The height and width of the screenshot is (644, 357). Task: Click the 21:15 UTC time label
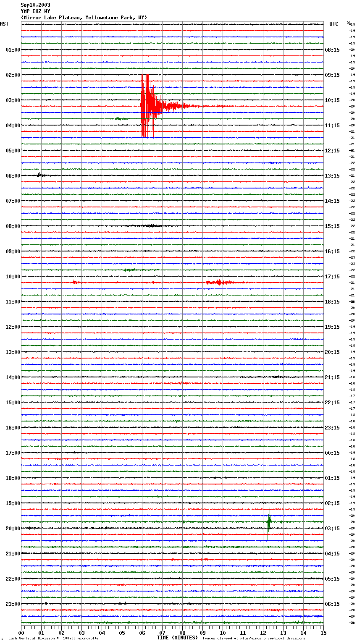[332, 377]
